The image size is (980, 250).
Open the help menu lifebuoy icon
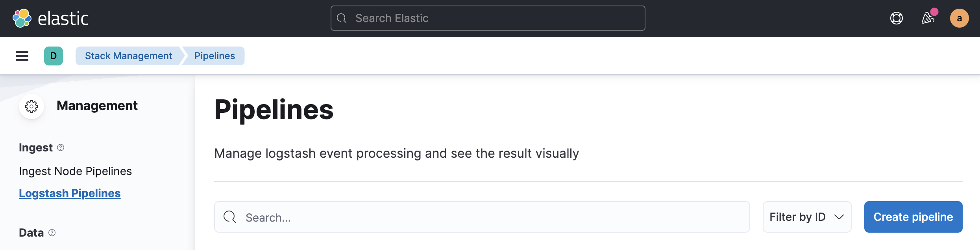click(x=896, y=18)
